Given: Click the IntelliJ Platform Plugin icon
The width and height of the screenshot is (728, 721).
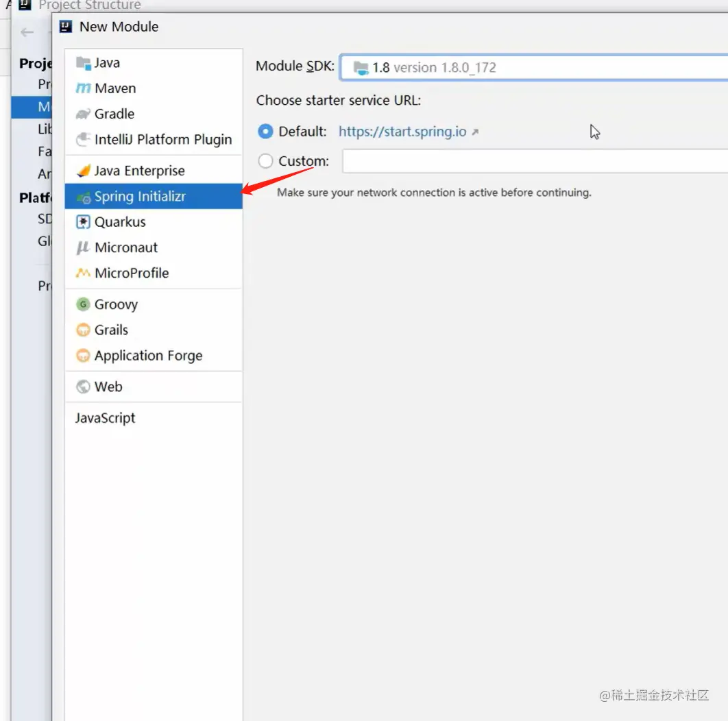Looking at the screenshot, I should coord(83,139).
